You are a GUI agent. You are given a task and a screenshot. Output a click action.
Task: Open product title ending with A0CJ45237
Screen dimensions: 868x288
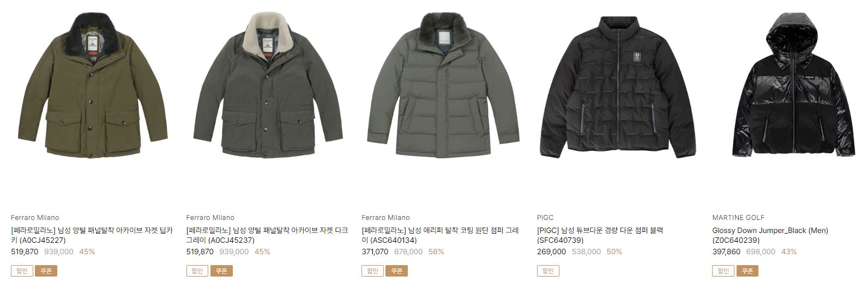pos(267,235)
